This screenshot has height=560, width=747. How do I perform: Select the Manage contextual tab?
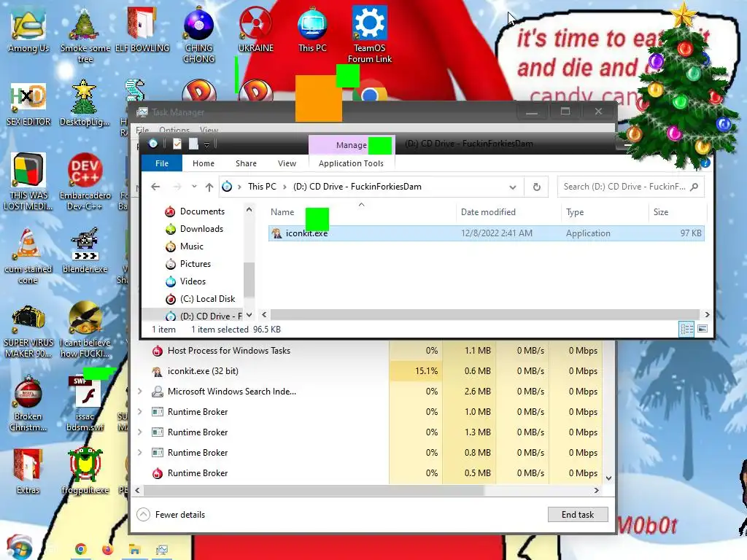click(x=352, y=145)
